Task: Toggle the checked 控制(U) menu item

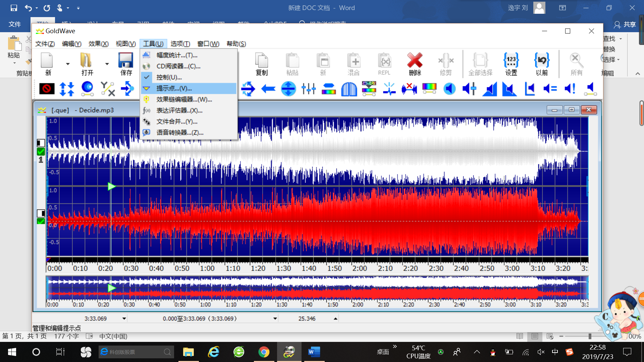Action: pyautogui.click(x=169, y=77)
